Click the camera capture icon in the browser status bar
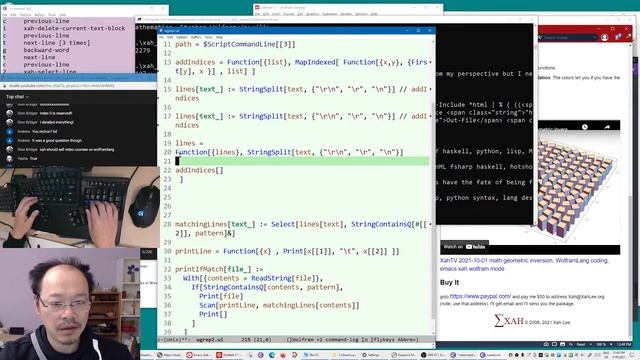 coord(546,344)
